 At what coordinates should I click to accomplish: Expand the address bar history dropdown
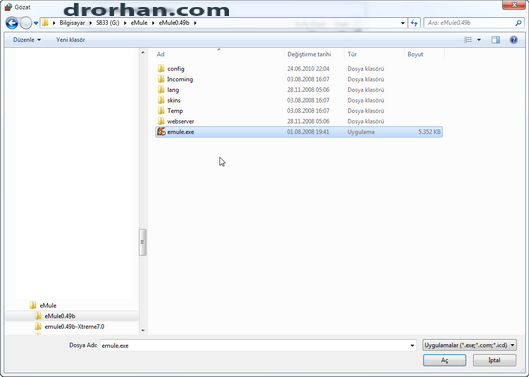402,23
